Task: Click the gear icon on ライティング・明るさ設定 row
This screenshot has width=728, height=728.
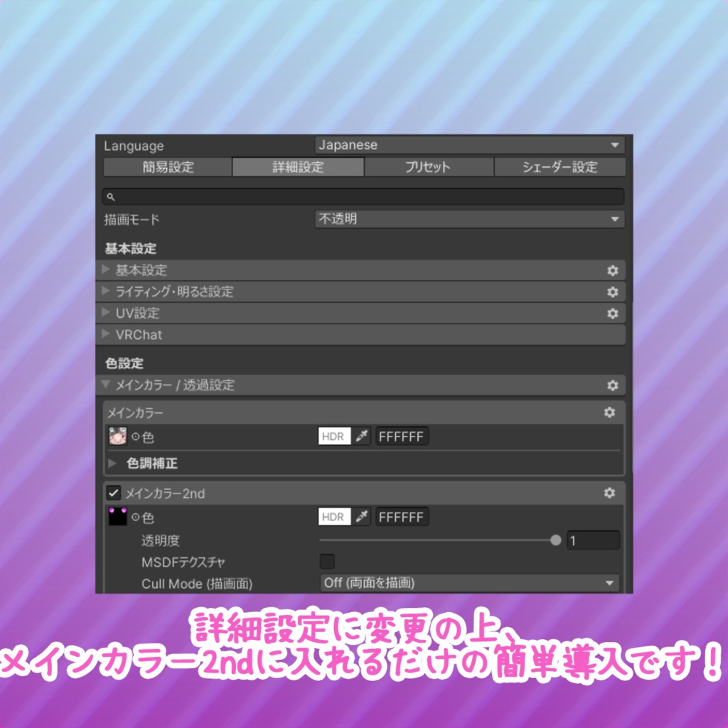Action: point(613,291)
